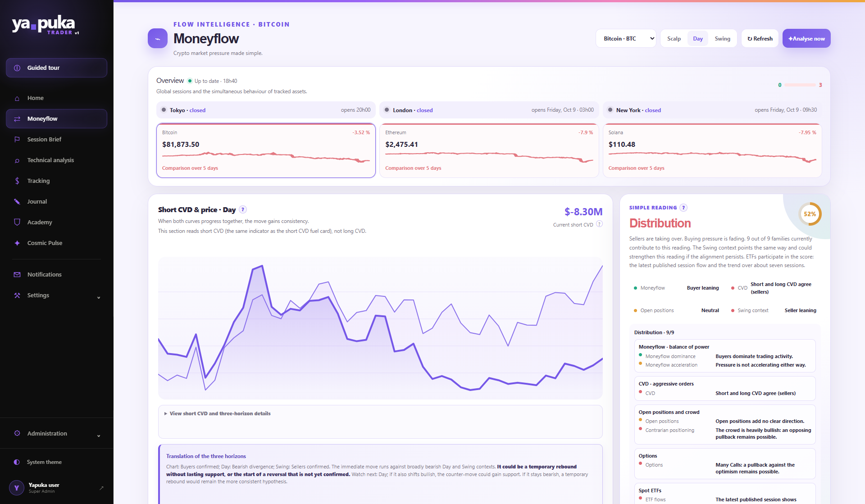Screen dimensions: 865x504
Task: Click the Spot ETFs card title
Action: click(650, 490)
